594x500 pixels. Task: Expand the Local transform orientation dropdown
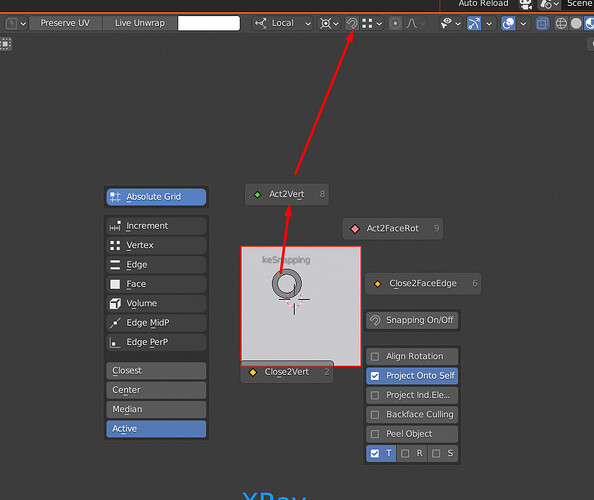tap(283, 23)
